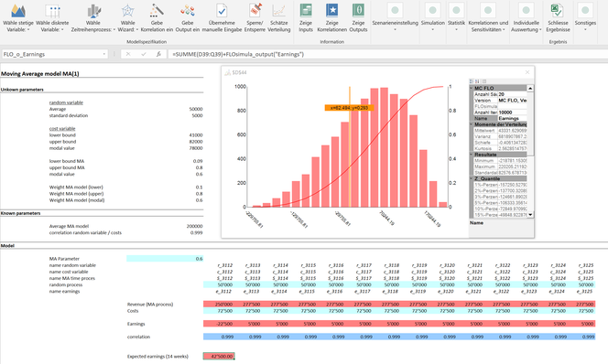The image size is (608, 364).
Task: Click Moving Average model MA(1) heading
Action: [40, 73]
